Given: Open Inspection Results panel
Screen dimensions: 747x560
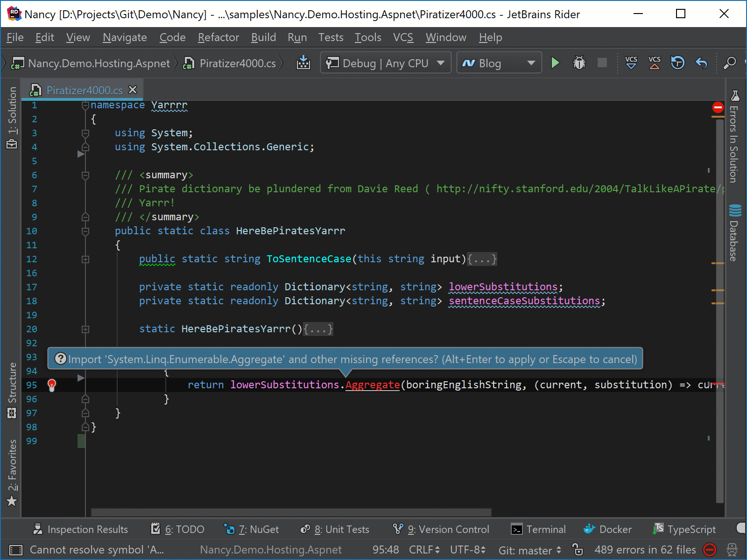Looking at the screenshot, I should click(x=80, y=529).
